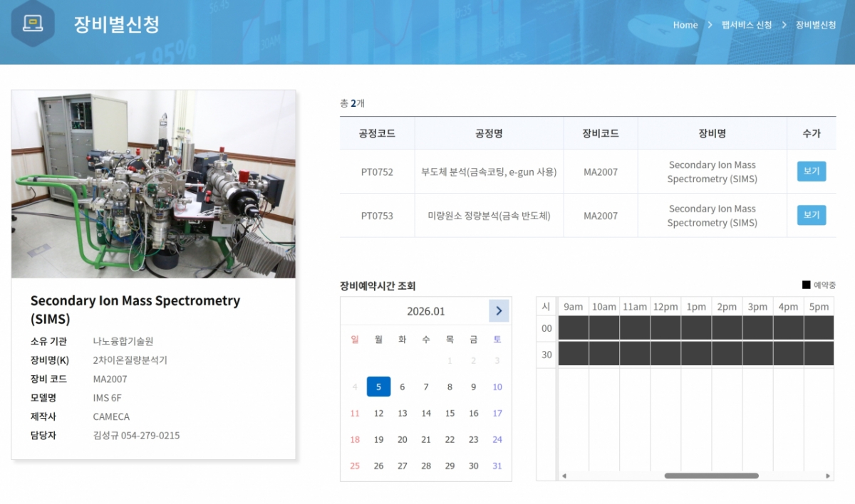Click the reserved slot under 9am at 00

click(x=573, y=328)
